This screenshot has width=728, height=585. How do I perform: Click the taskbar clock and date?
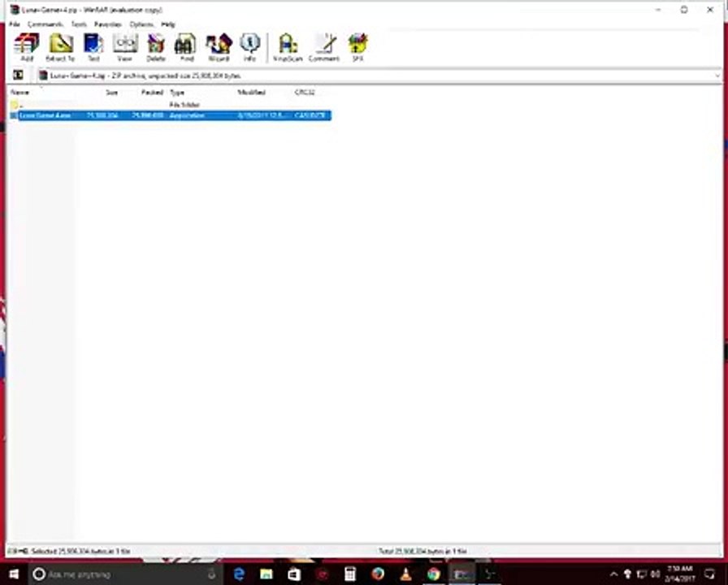681,574
